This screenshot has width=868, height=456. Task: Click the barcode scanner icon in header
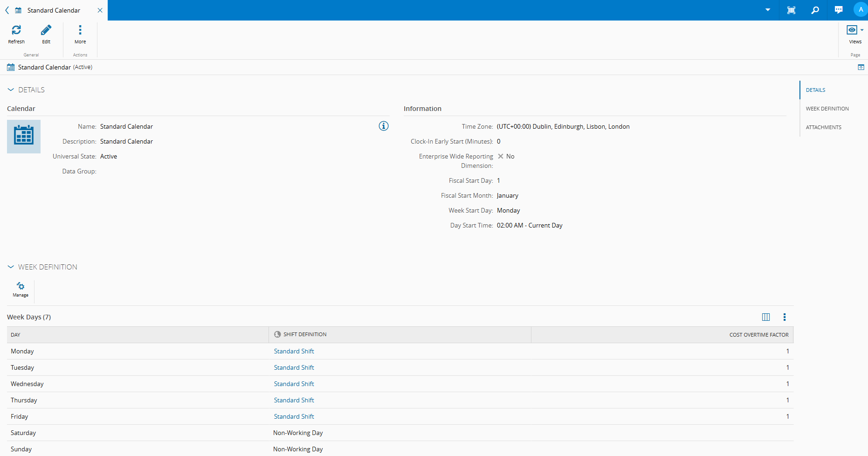791,10
